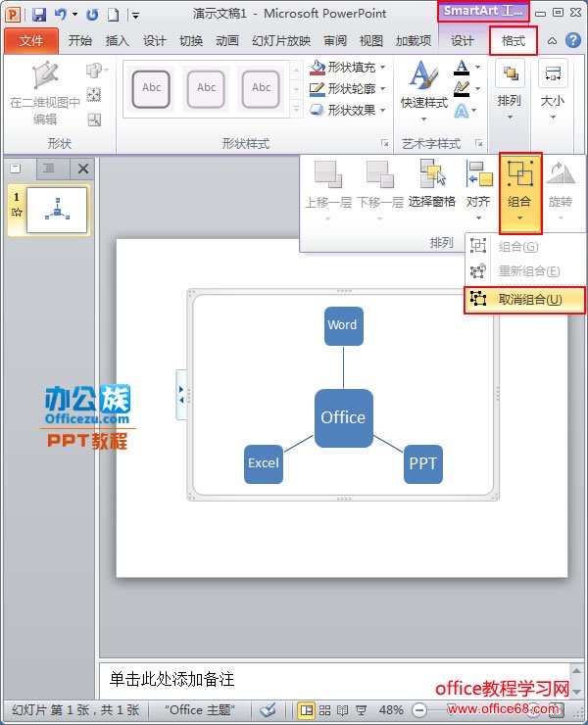Click the 旋转 rotate button

point(561,189)
